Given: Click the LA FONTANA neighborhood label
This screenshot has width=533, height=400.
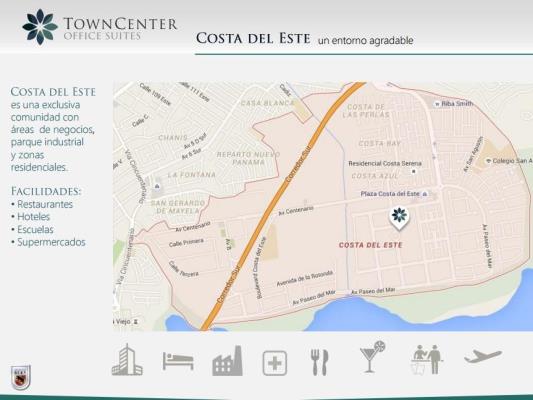Looking at the screenshot, I should pyautogui.click(x=192, y=175).
